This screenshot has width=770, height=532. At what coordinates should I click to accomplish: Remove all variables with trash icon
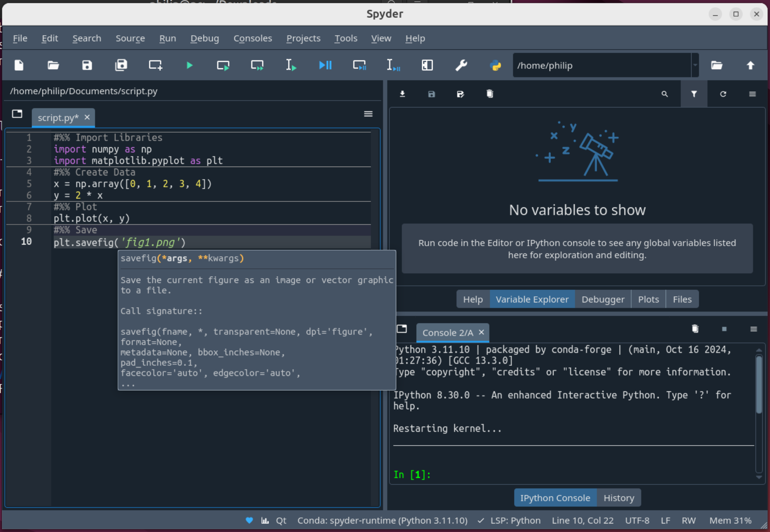(x=490, y=94)
